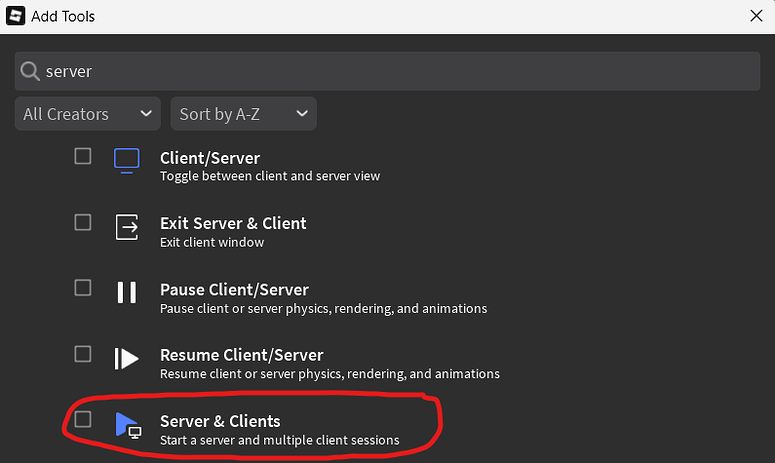Open the All Creators dropdown

point(88,114)
